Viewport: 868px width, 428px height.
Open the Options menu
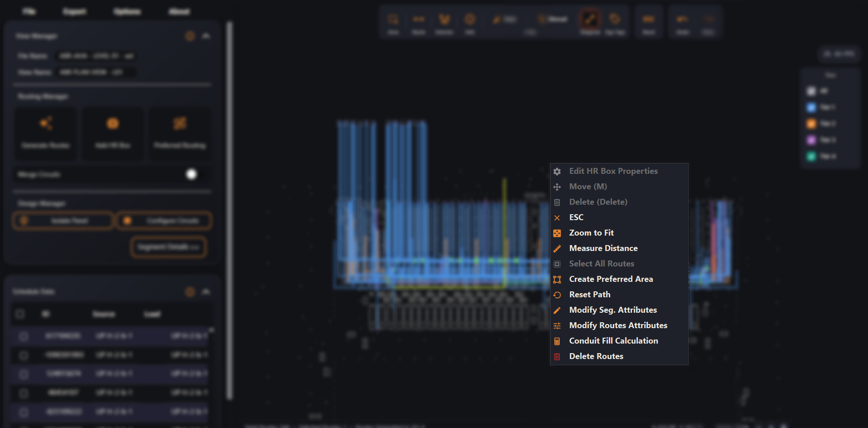127,11
